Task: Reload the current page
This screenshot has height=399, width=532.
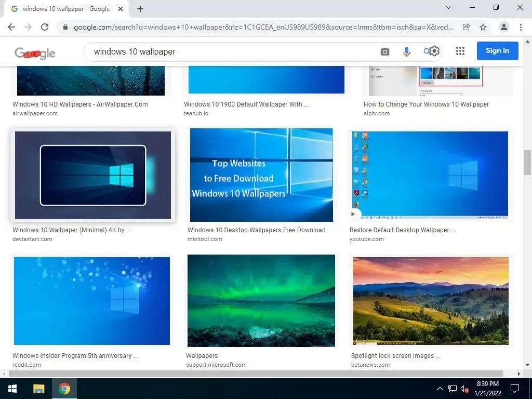Action: point(45,27)
